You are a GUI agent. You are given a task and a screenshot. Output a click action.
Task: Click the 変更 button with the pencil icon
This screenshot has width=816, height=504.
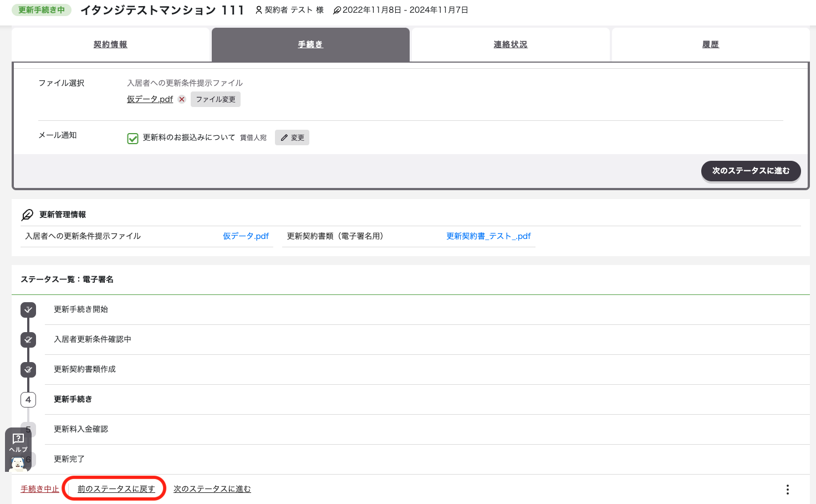click(x=292, y=138)
